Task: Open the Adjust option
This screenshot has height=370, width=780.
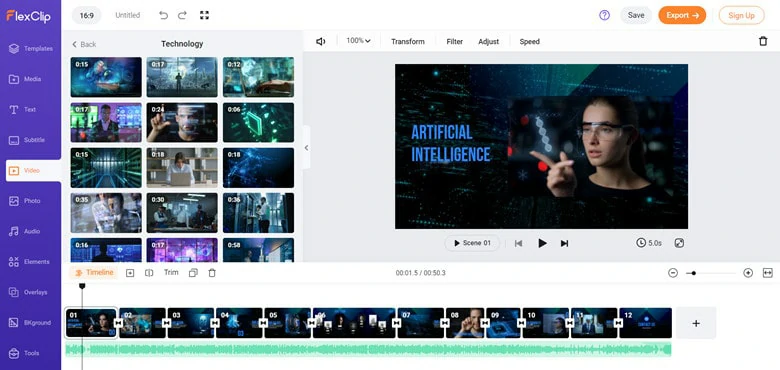Action: pyautogui.click(x=488, y=42)
